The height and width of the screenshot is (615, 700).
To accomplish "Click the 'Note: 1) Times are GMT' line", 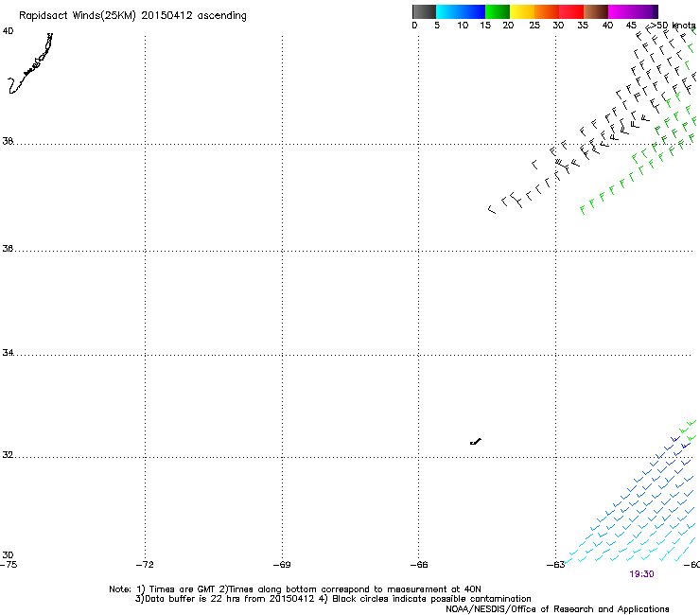I will pos(294,589).
